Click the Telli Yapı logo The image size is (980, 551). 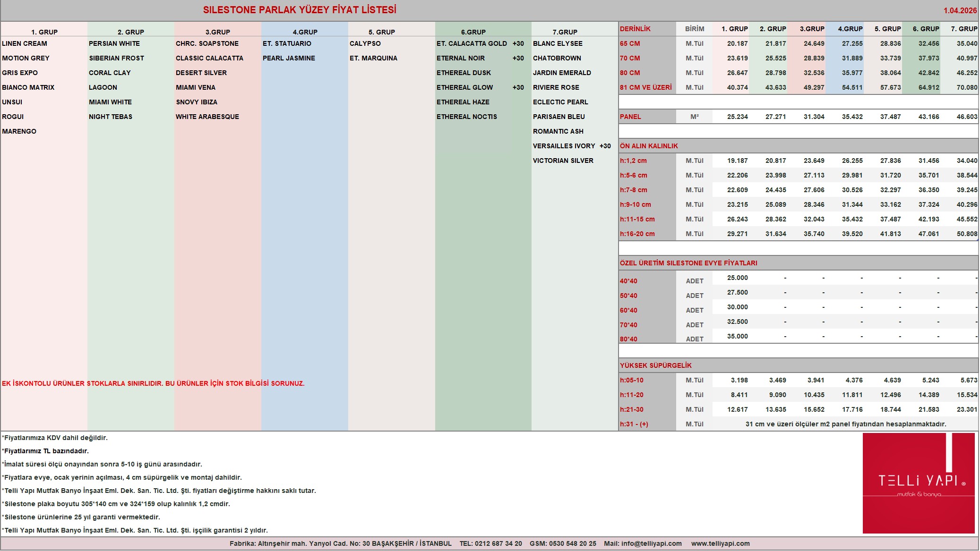tap(919, 483)
